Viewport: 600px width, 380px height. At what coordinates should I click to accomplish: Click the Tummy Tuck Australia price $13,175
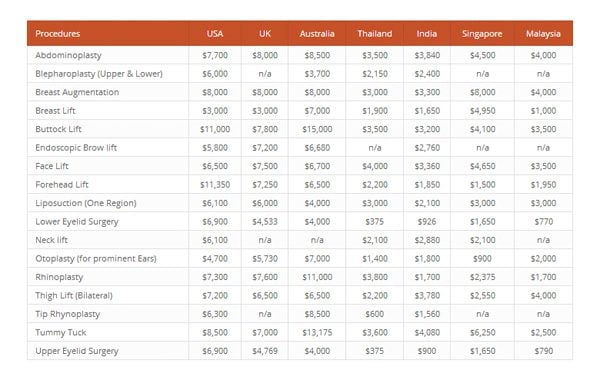[x=317, y=333]
